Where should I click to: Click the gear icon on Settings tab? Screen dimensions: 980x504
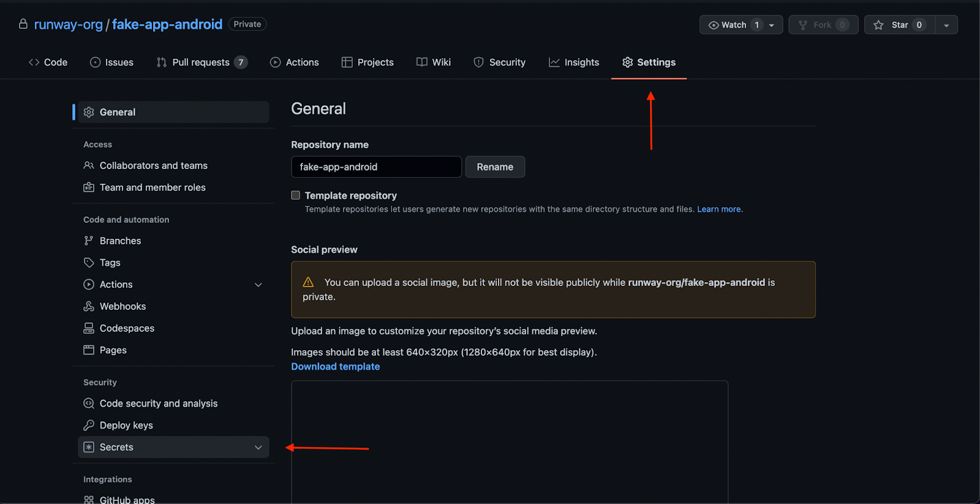tap(628, 62)
